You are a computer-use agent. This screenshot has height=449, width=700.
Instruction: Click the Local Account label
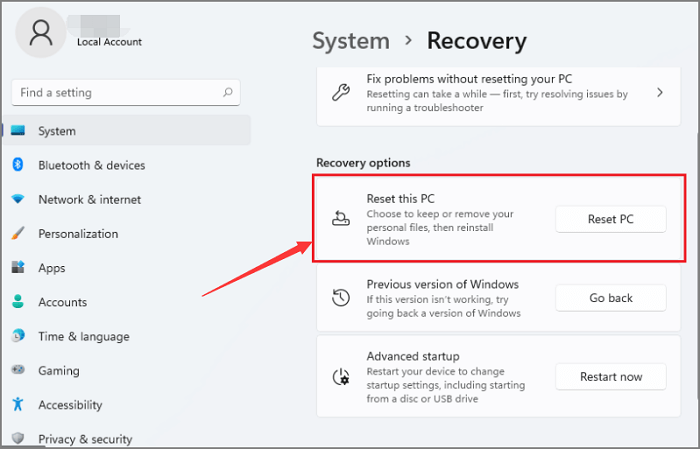(109, 42)
